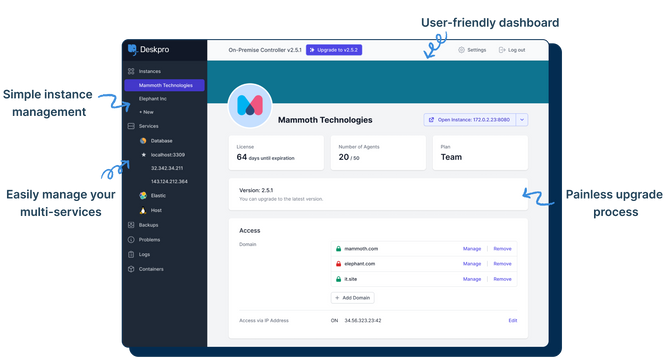Viewport: 672px width, 361px height.
Task: Open the Containers icon in sidebar
Action: [131, 269]
